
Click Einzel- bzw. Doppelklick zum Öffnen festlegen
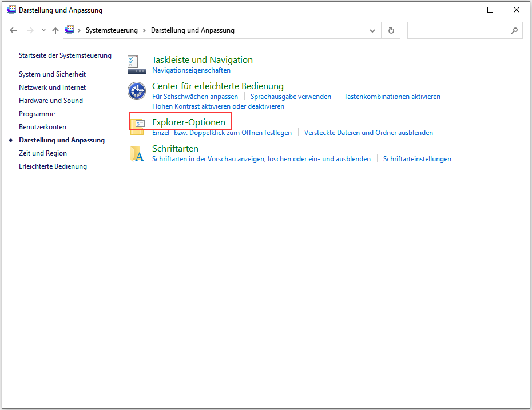click(x=222, y=133)
